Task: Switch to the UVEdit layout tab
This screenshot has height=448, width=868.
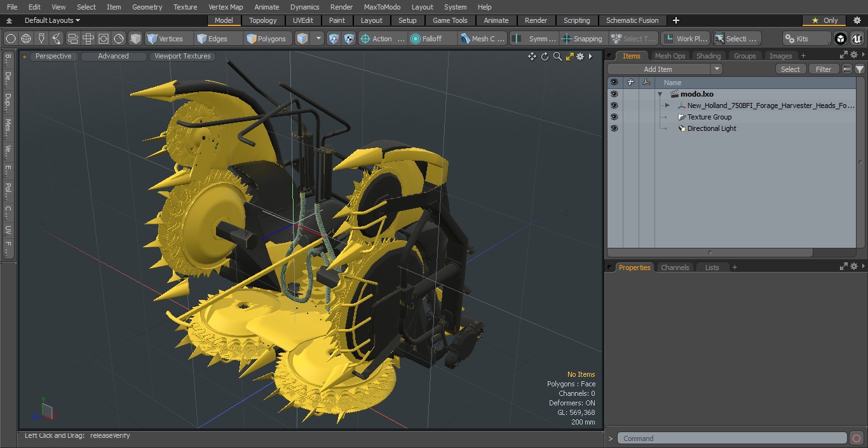Action: click(303, 20)
